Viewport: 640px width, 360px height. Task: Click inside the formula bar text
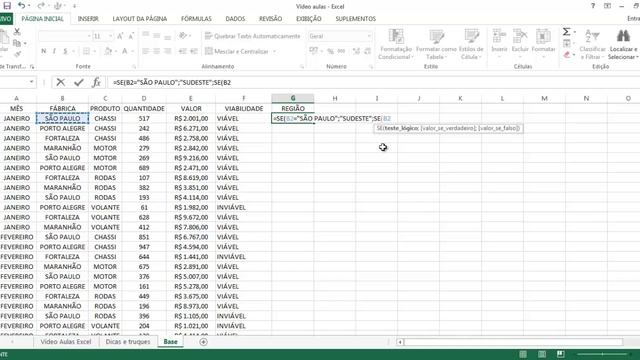coord(172,82)
